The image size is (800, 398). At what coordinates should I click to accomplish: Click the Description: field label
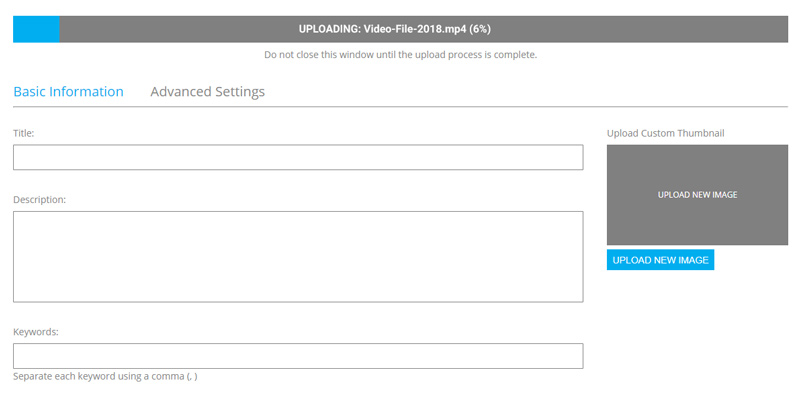coord(39,200)
